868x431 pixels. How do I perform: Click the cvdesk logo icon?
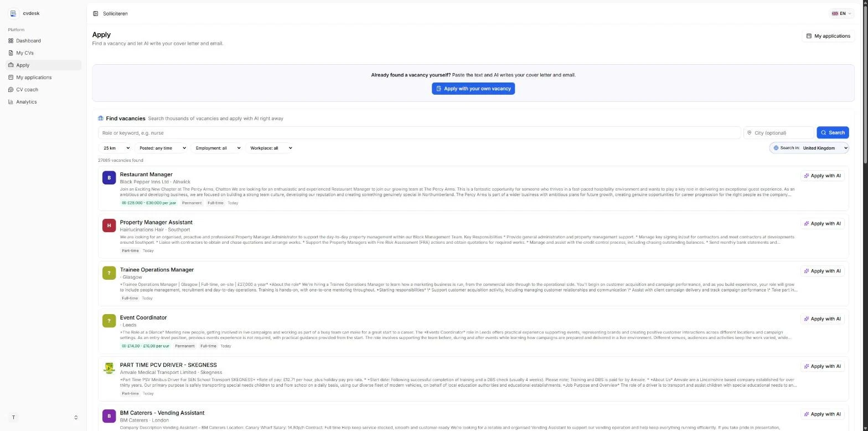13,13
